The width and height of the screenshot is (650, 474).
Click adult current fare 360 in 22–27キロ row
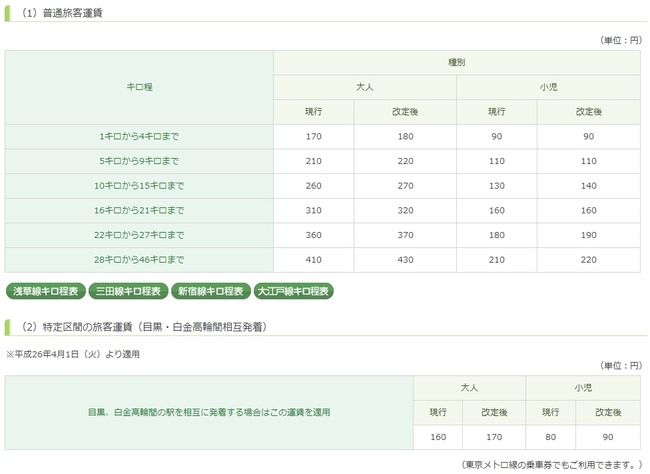[x=314, y=235]
